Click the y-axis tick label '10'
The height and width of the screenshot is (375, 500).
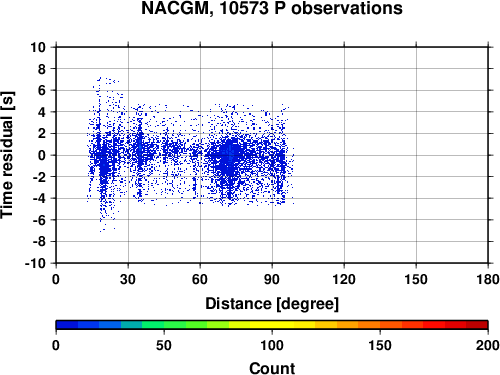(38, 47)
